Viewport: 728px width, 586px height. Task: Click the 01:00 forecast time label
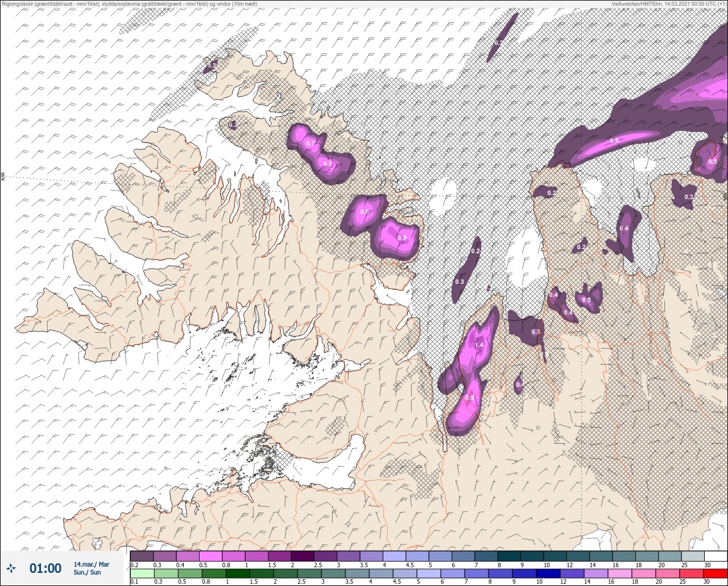(x=45, y=568)
